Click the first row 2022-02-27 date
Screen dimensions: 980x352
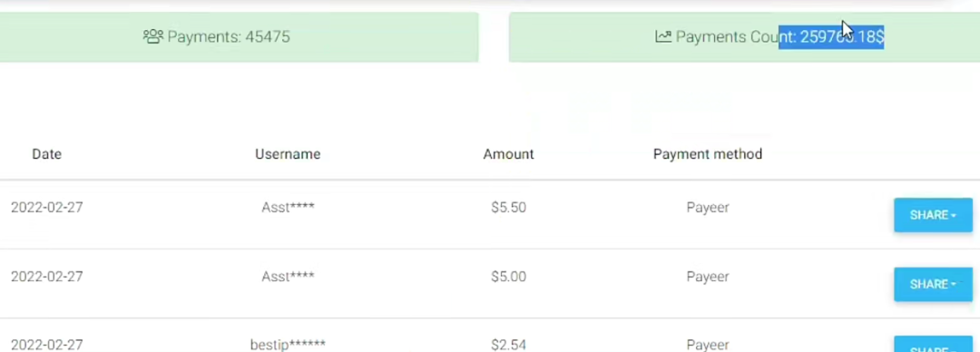pos(47,208)
